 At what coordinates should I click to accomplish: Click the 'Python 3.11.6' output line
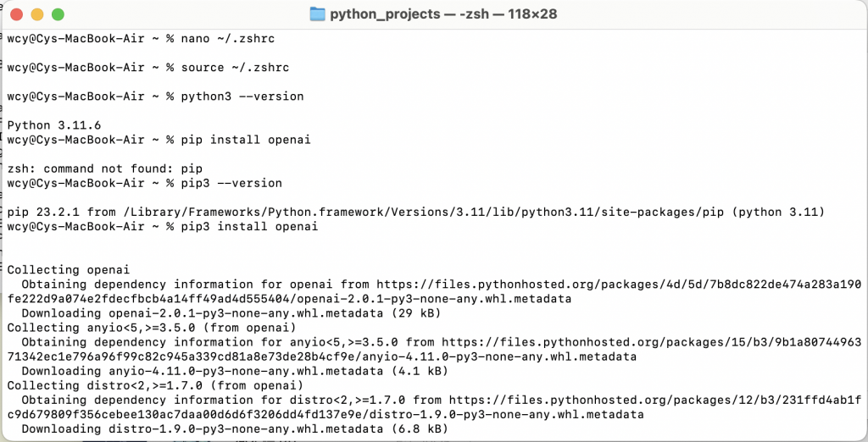click(x=54, y=125)
